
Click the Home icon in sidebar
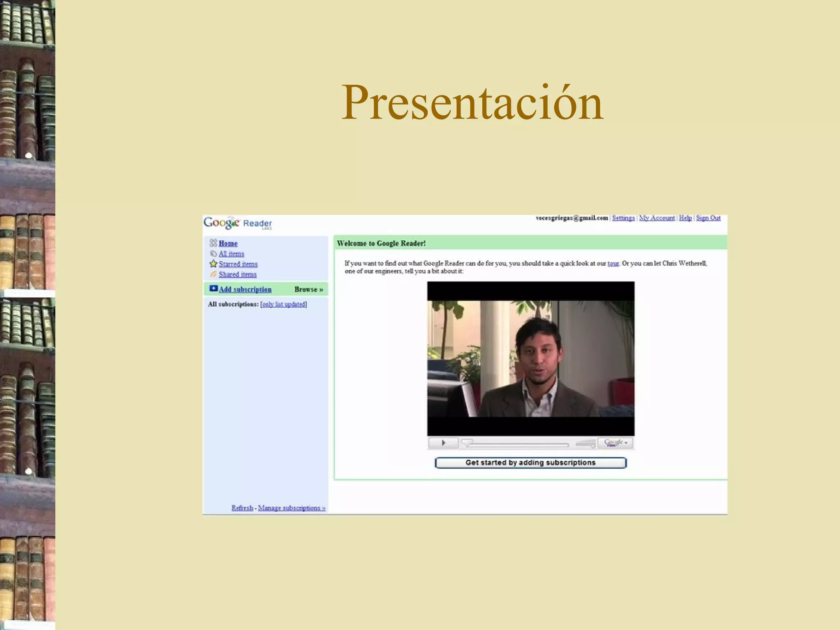tap(213, 243)
